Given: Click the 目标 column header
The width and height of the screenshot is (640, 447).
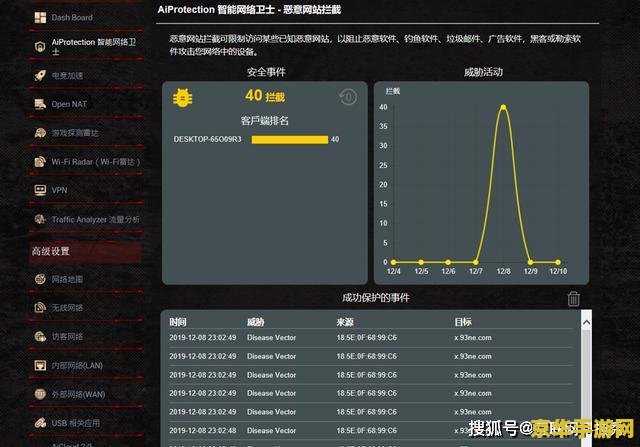Looking at the screenshot, I should 463,322.
